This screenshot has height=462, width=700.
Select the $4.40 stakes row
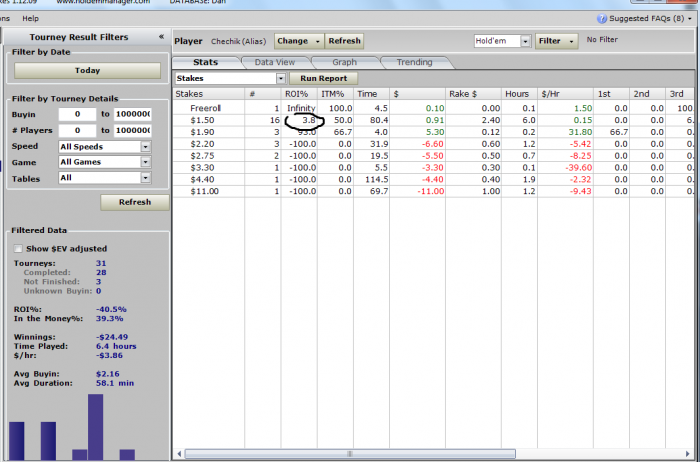click(x=433, y=179)
